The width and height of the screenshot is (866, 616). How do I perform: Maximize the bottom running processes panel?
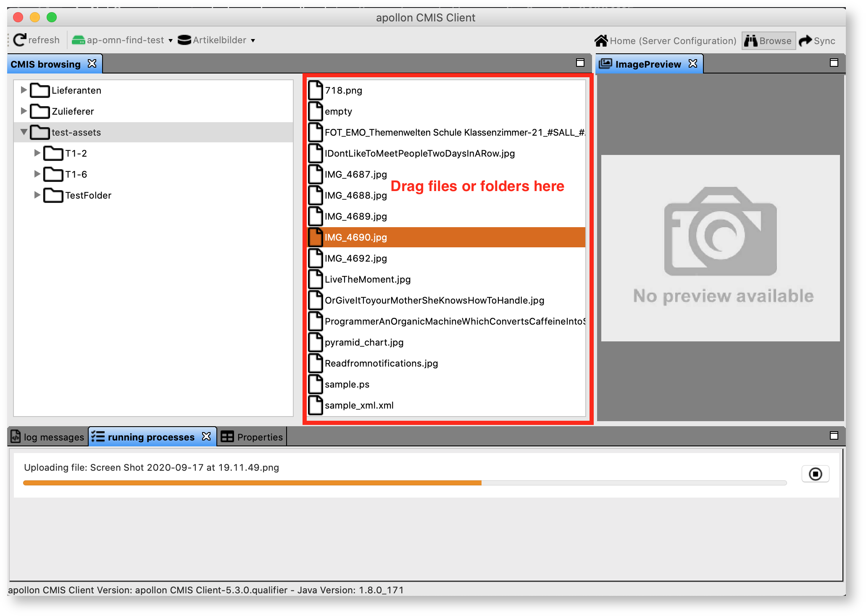tap(834, 436)
